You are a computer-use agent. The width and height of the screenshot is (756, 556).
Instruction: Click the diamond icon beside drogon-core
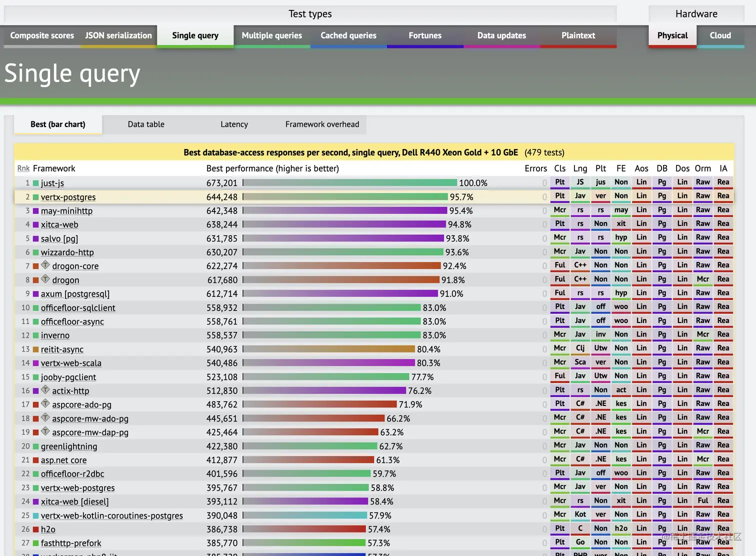[x=45, y=265]
